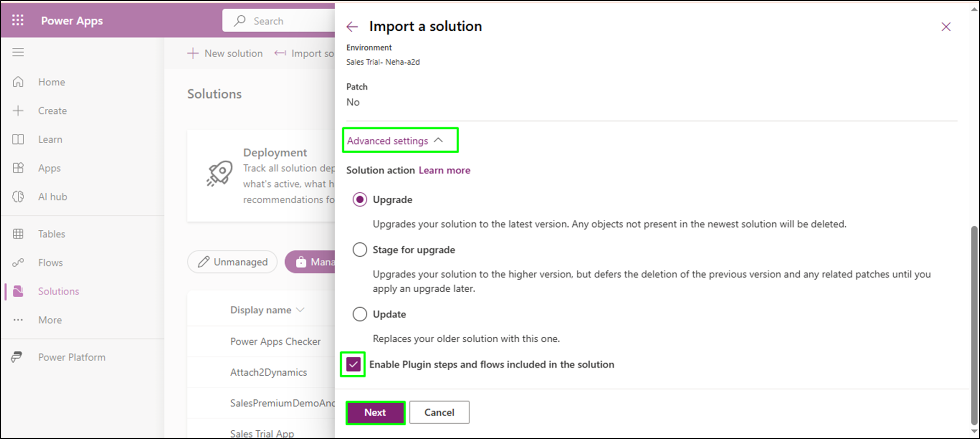980x439 pixels.
Task: Select the Apps sidebar icon
Action: coord(49,168)
